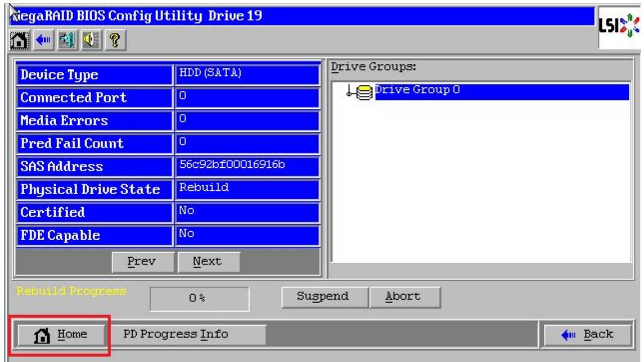Screen dimensions: 644x362
Task: Click the Physical Drive State label
Action: coord(90,189)
